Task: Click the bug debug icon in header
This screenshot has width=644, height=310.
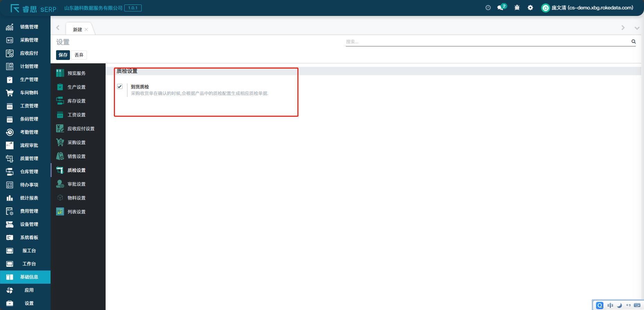Action: pyautogui.click(x=517, y=8)
